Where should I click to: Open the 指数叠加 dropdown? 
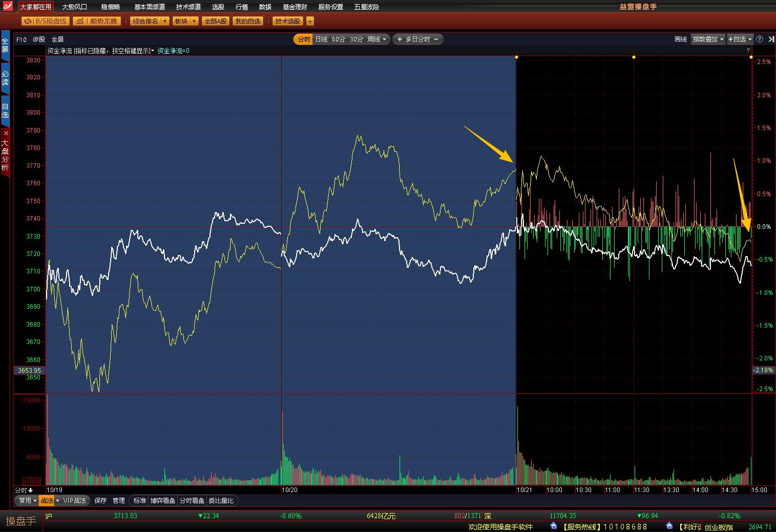point(708,39)
